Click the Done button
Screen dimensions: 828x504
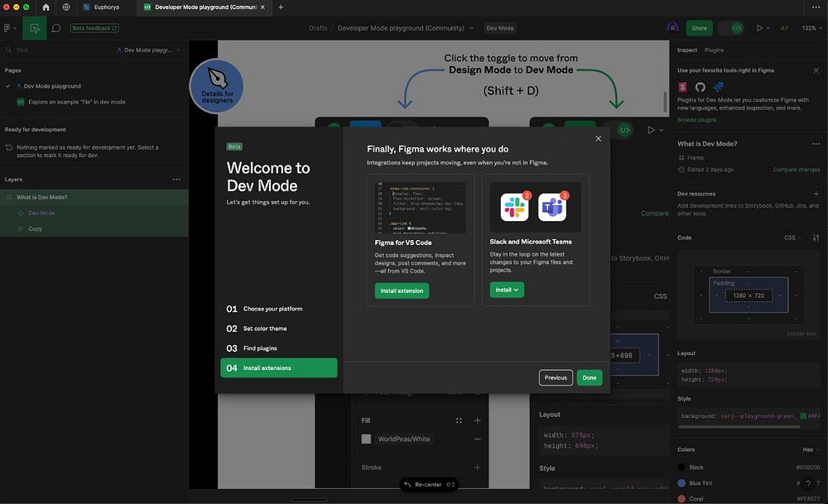(x=590, y=377)
